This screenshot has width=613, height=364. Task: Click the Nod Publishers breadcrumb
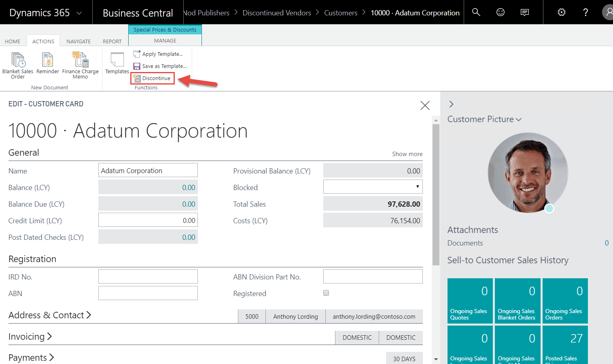[x=207, y=13]
